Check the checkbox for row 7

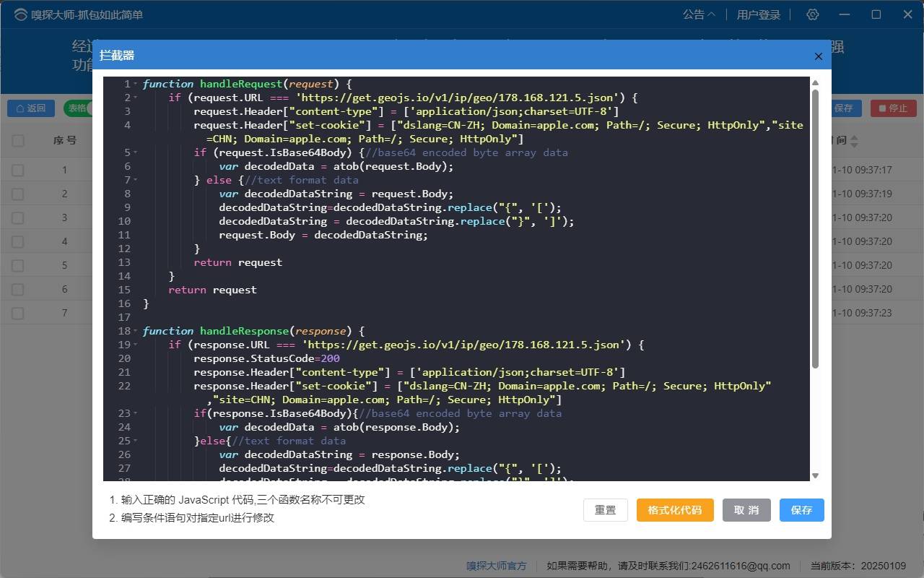(18, 314)
